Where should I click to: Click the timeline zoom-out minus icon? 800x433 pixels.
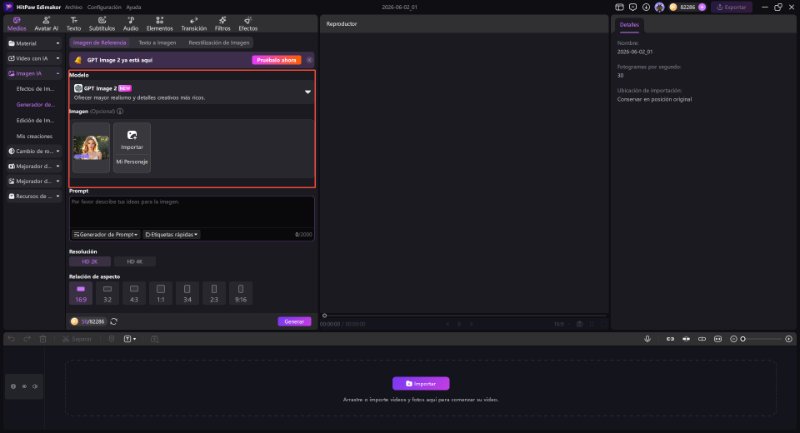pyautogui.click(x=734, y=339)
